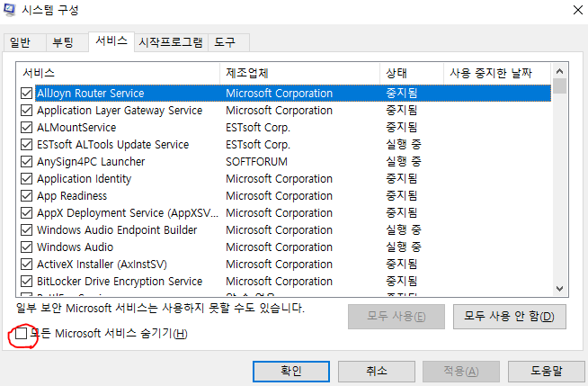Click Microsoft Corporation in BitLocker row
Viewport: 588px width, 386px height.
click(x=279, y=282)
